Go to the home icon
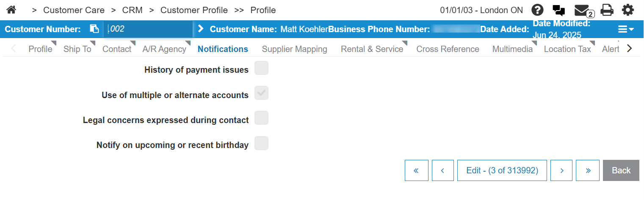644x200 pixels. 11,9
